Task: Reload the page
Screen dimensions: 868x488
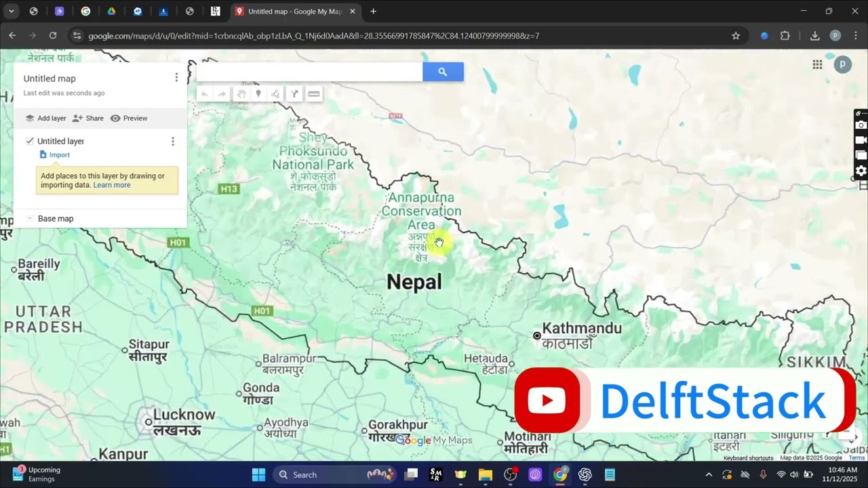Action: click(x=53, y=36)
